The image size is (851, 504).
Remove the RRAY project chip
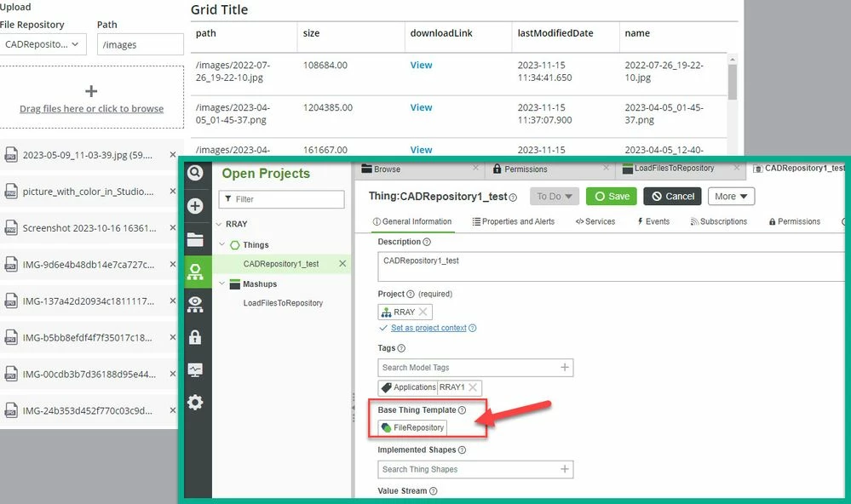coord(423,312)
